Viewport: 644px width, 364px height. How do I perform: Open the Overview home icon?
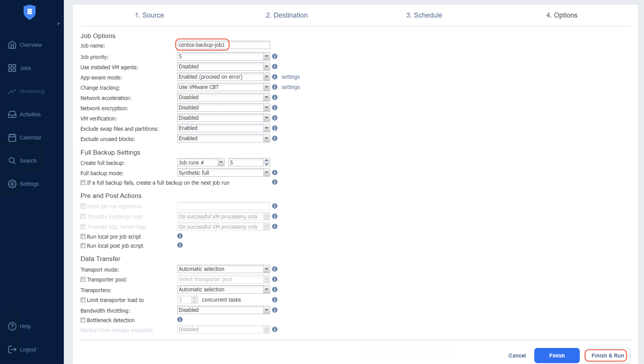(x=12, y=45)
